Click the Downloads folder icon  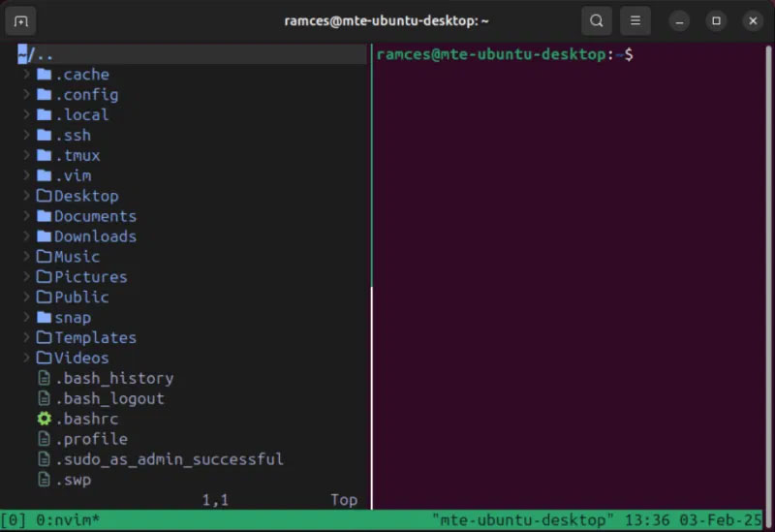coord(44,236)
